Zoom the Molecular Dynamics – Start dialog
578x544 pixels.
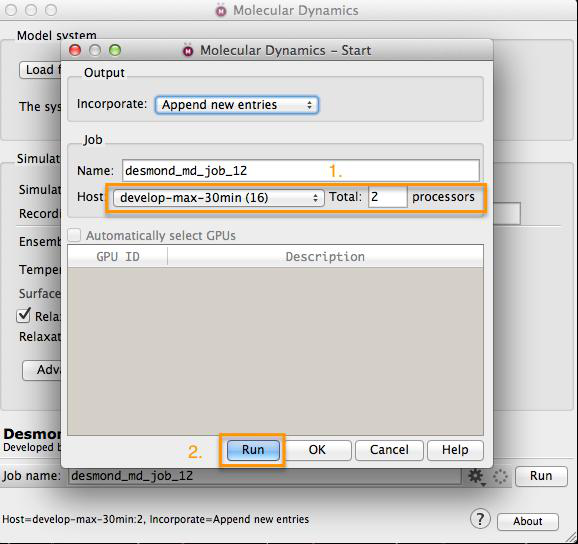(x=115, y=50)
